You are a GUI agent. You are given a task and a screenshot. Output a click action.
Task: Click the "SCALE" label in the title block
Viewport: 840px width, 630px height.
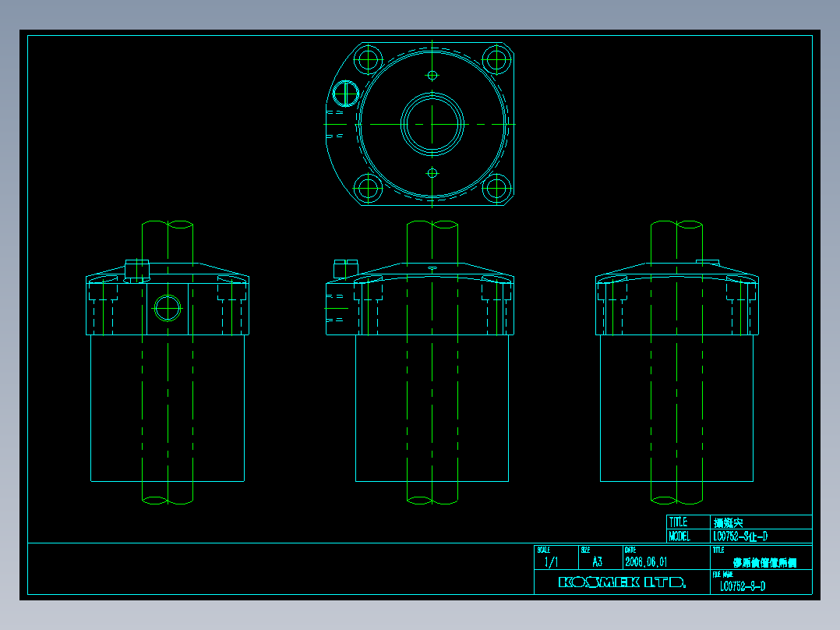click(x=543, y=550)
